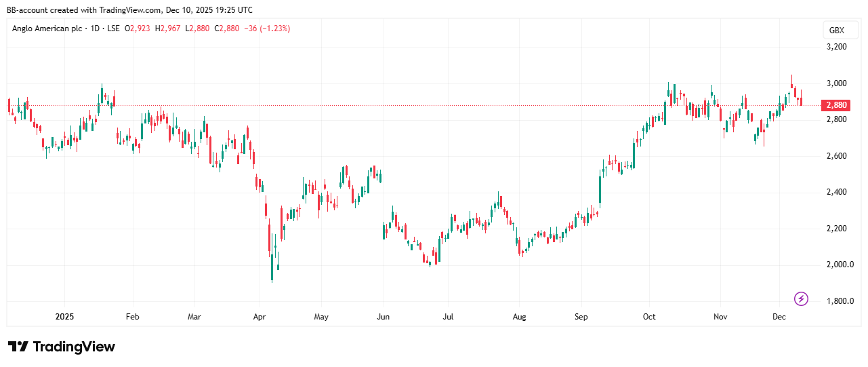868x367 pixels.
Task: Click the 2025 year label on time axis
Action: [x=64, y=316]
